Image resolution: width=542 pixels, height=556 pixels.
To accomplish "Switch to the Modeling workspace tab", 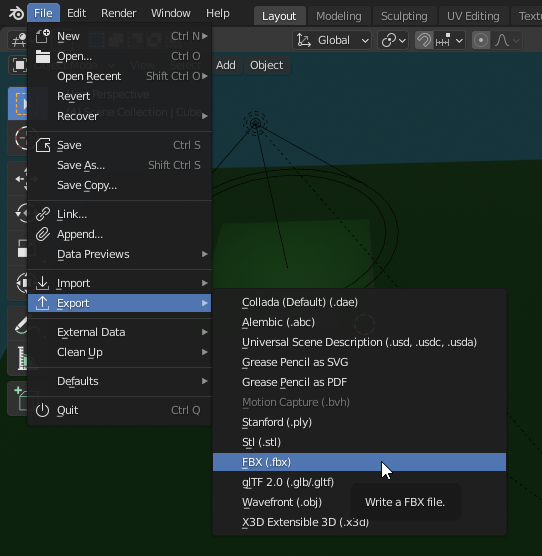I will click(339, 16).
